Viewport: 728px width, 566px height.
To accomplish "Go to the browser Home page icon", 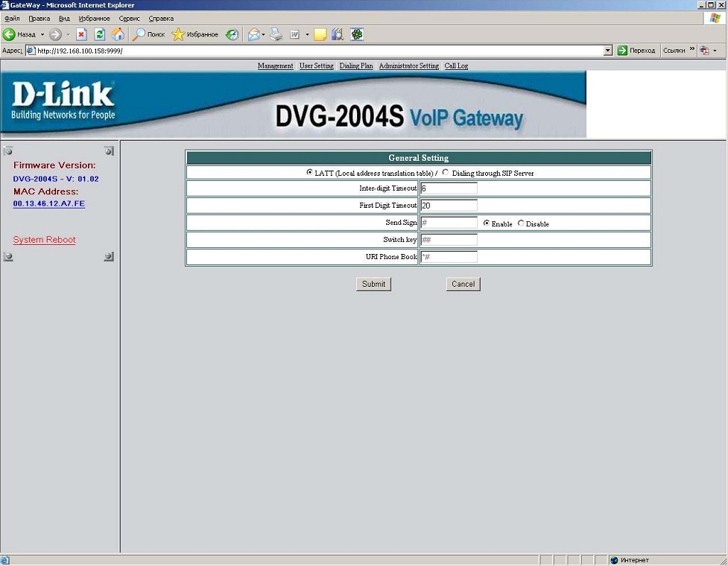I will click(118, 34).
